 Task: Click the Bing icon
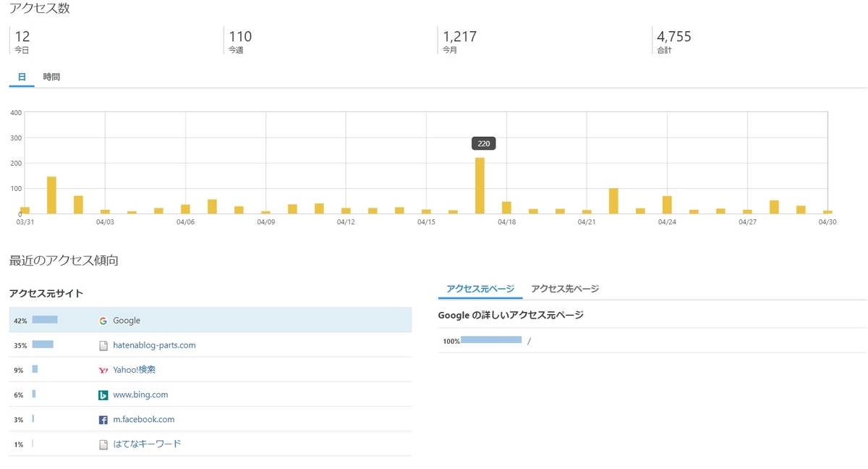pos(103,395)
